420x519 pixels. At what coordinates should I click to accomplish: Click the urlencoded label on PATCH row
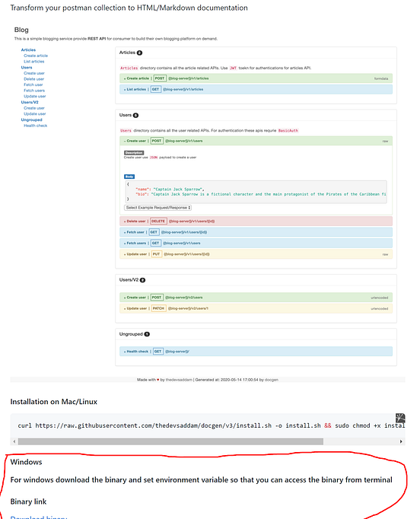tap(379, 309)
